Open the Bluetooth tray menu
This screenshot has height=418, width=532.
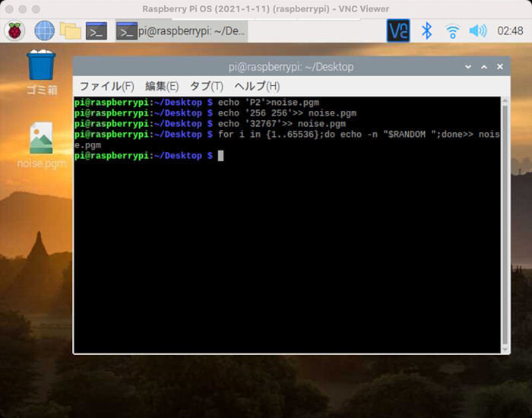coord(426,31)
